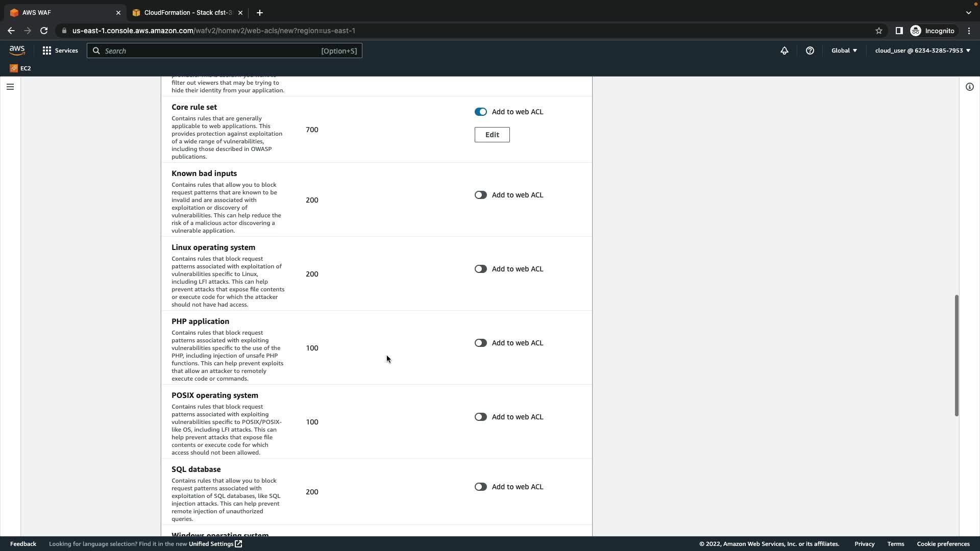Bookmark page with star icon
980x551 pixels.
[878, 31]
